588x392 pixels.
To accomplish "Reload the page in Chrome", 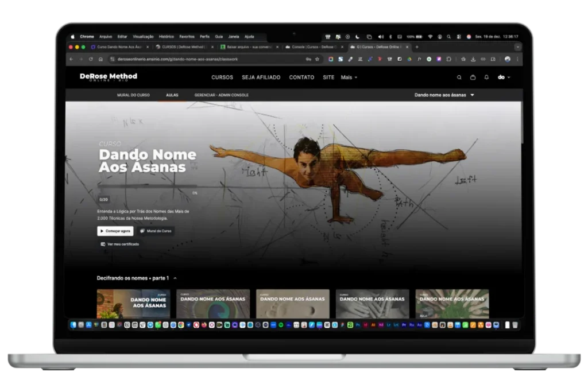I will tap(91, 59).
